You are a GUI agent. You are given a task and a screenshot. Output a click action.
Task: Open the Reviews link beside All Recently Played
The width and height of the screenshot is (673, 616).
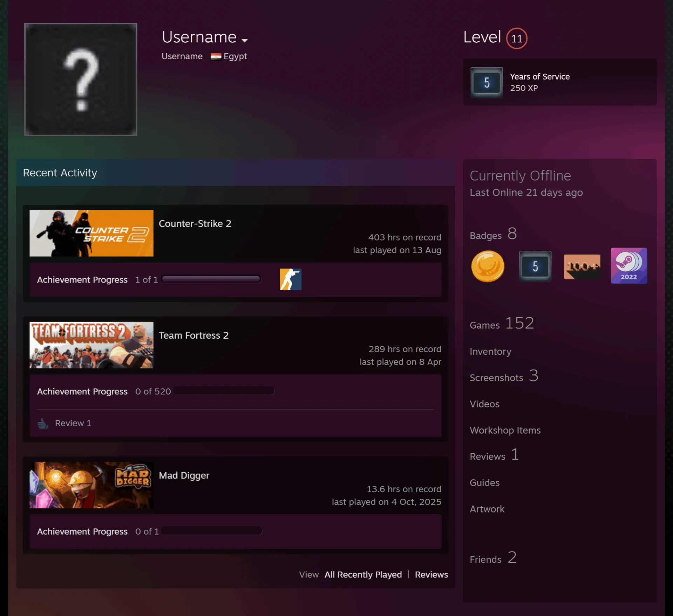pos(431,575)
